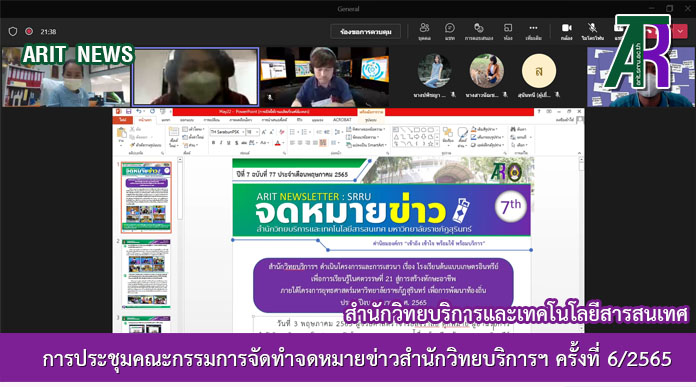
Task: Click the PowerPoint Save icon
Action: click(128, 111)
